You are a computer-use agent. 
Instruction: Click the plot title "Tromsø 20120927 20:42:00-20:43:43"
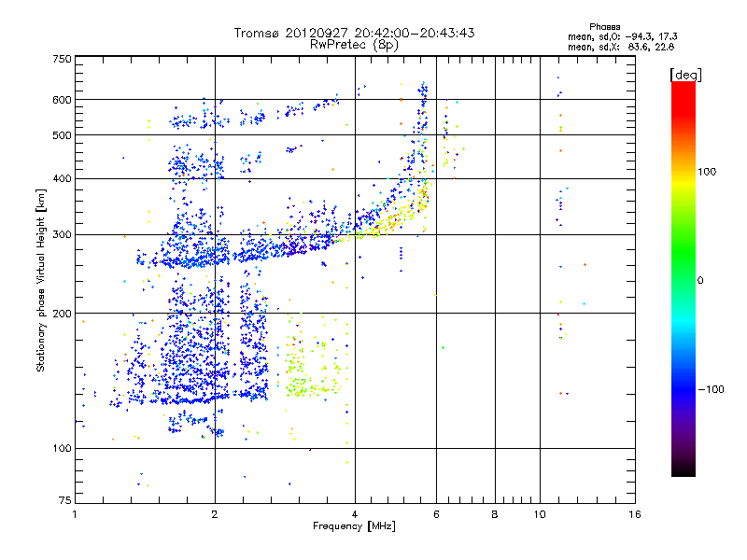pyautogui.click(x=355, y=33)
